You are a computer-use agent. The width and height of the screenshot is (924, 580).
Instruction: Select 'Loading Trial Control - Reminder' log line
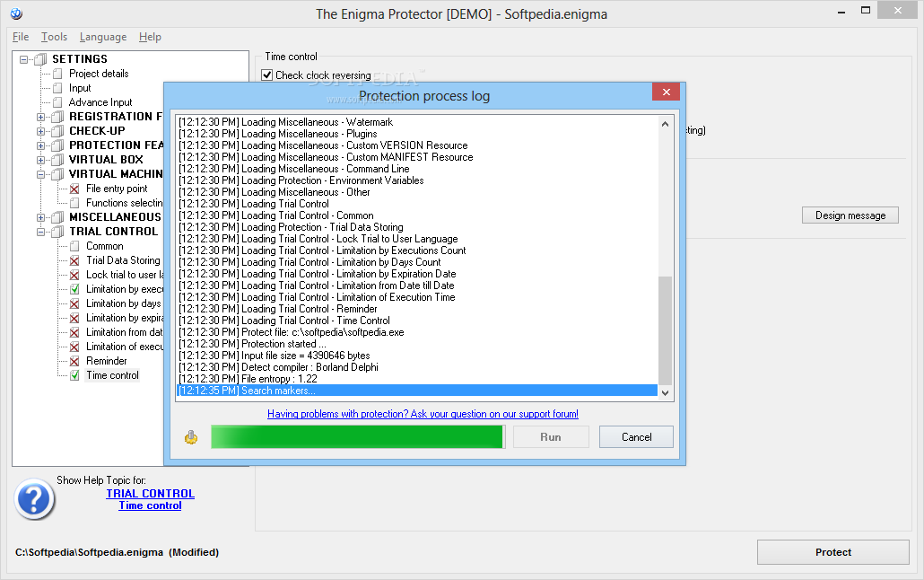tap(417, 309)
